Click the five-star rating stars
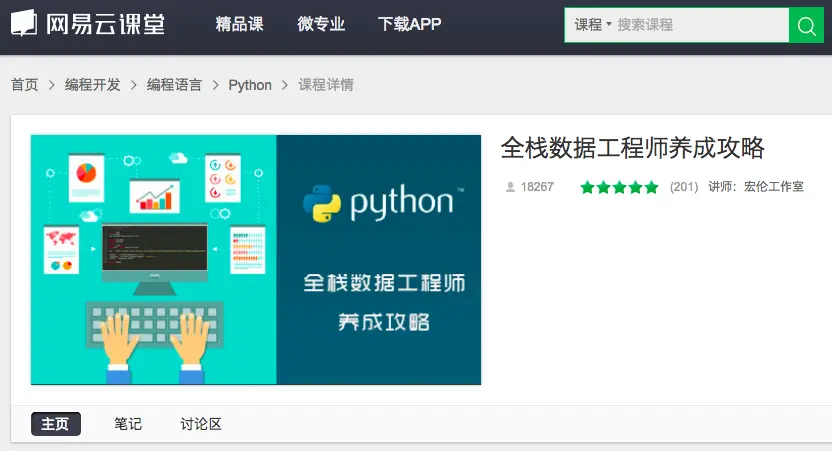This screenshot has width=832, height=451. tap(619, 187)
